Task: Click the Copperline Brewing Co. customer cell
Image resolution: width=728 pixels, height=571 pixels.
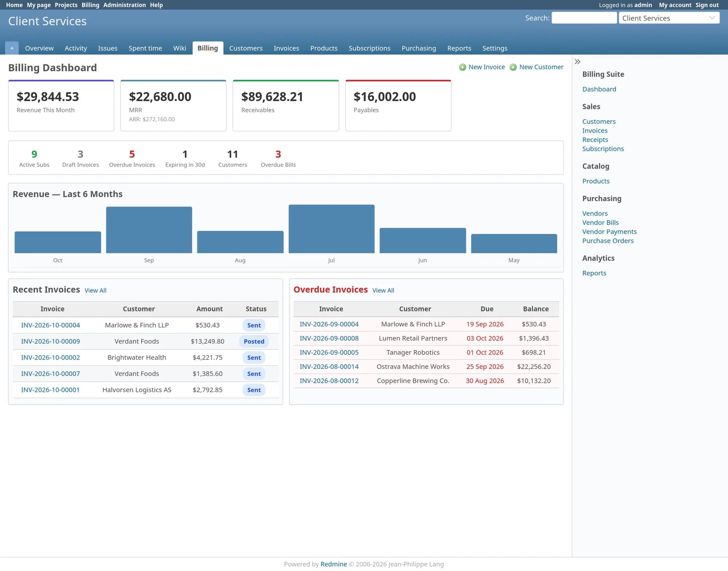Action: 413,381
